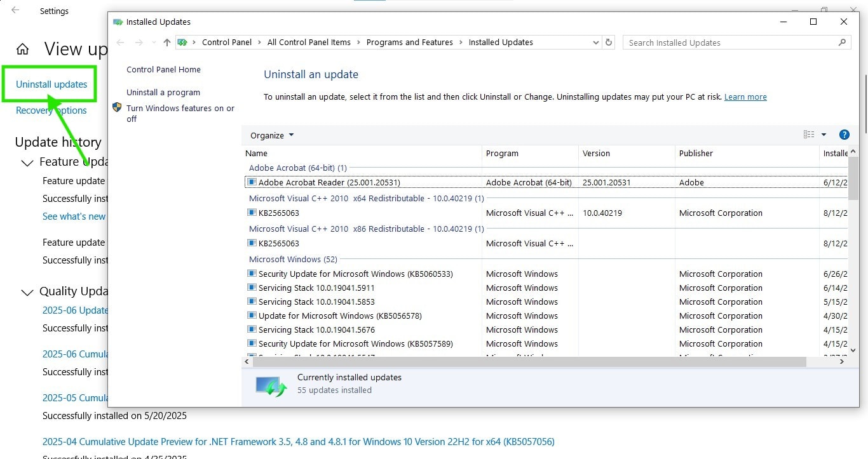The image size is (868, 459).
Task: Click icon of KB2565063 version 10.0.40219
Action: (252, 213)
